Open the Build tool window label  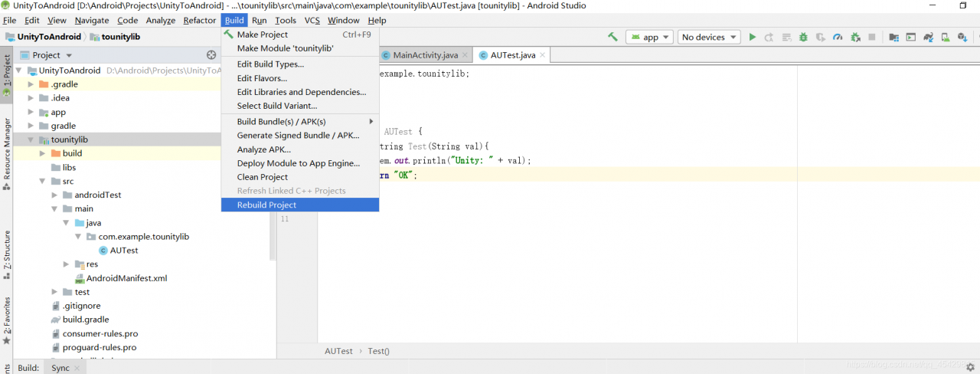tap(28, 368)
